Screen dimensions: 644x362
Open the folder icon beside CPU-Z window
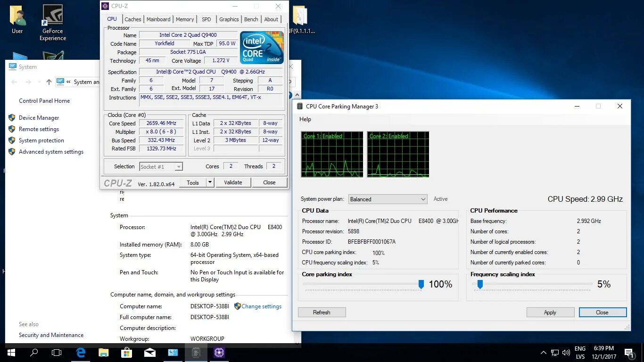click(x=300, y=20)
